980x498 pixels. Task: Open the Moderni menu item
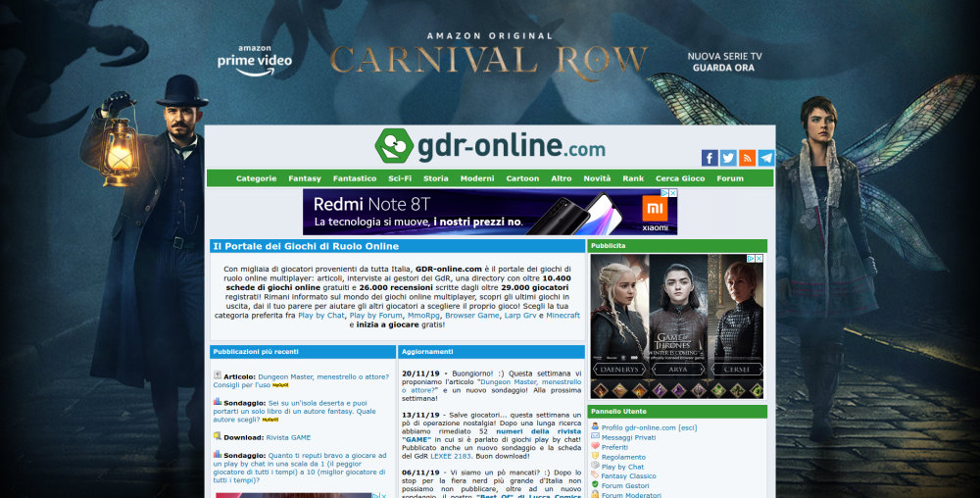click(477, 178)
